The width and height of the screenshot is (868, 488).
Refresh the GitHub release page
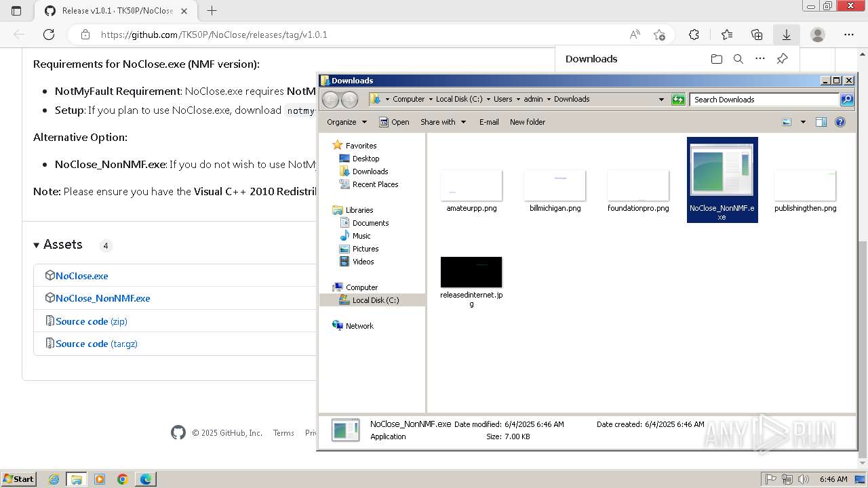tap(49, 35)
